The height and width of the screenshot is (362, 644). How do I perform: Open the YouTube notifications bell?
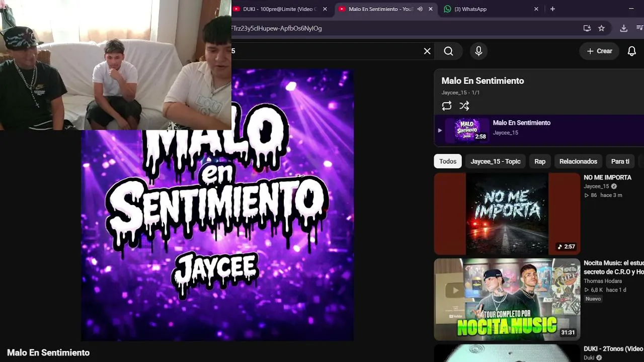(632, 51)
